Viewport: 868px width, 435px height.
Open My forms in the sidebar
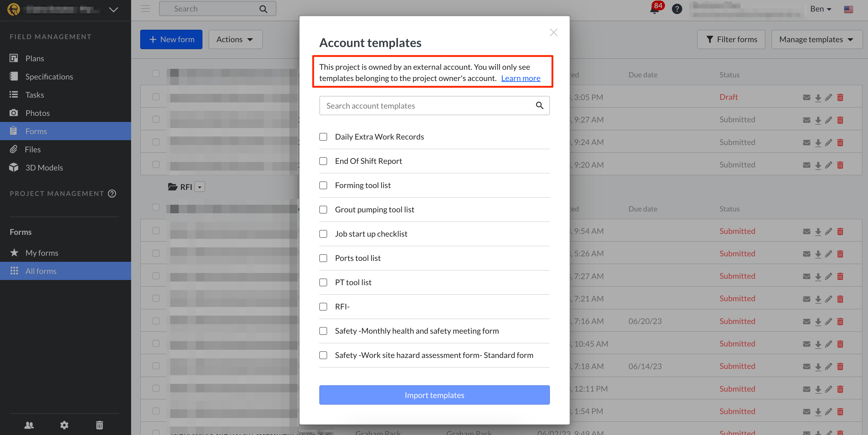point(42,253)
